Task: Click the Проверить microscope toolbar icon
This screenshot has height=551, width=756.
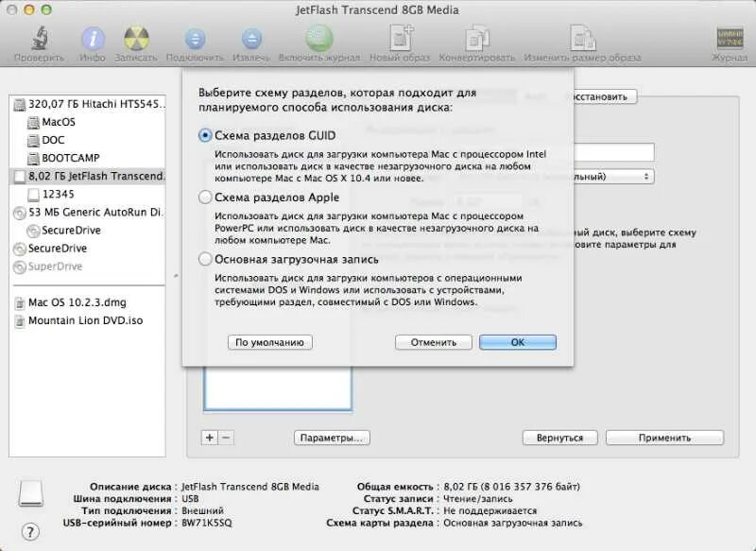Action: (x=40, y=38)
